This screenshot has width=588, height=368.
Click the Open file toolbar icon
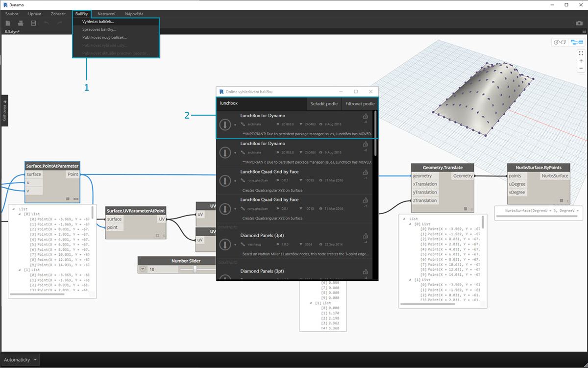pyautogui.click(x=21, y=23)
